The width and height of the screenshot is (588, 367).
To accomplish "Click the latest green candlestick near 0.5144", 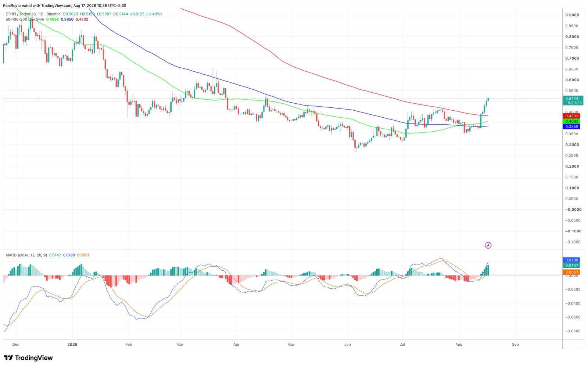I will click(x=488, y=99).
